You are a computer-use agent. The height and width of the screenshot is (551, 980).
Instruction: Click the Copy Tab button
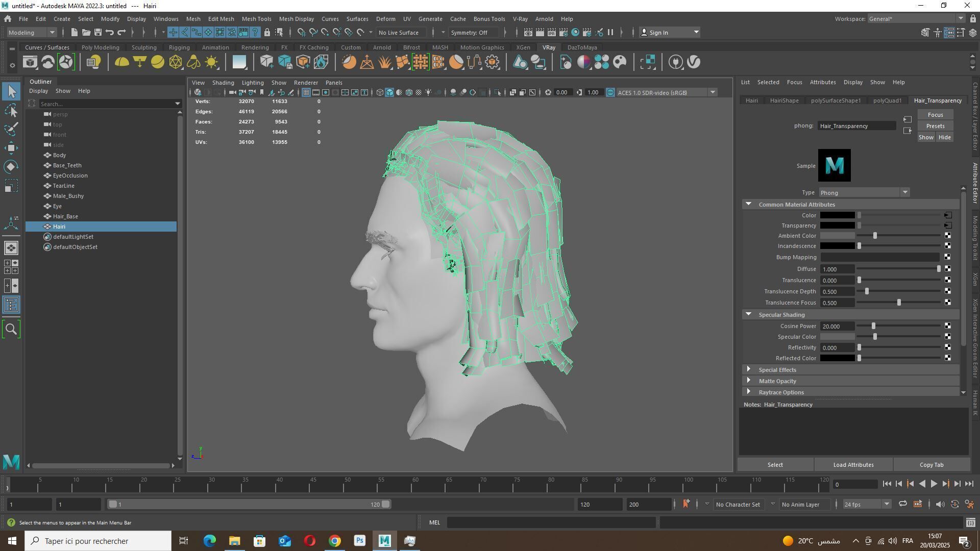tap(931, 465)
